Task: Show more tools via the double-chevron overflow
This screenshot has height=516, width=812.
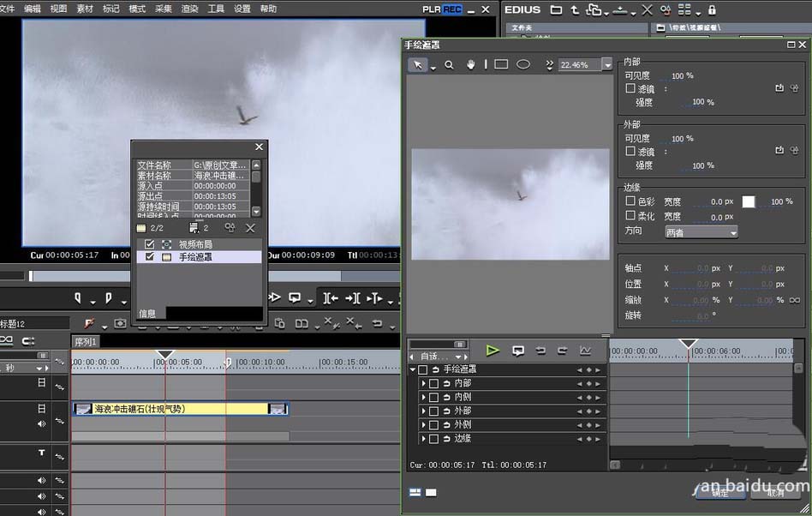Action: [549, 65]
